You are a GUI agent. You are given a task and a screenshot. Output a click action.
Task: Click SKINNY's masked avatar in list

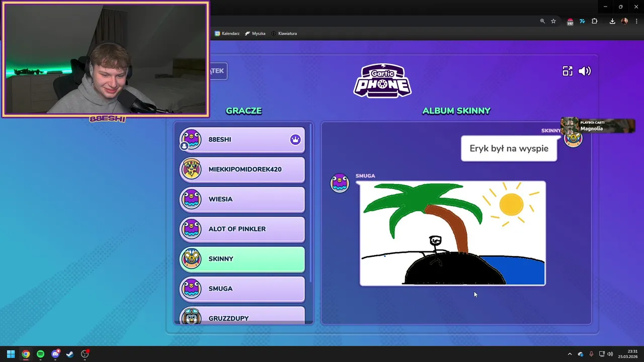click(191, 259)
